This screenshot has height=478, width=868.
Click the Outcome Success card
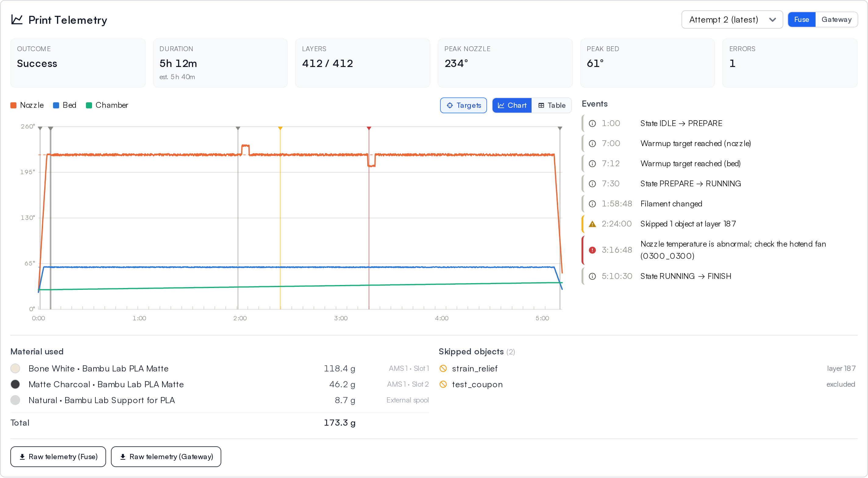pos(78,63)
